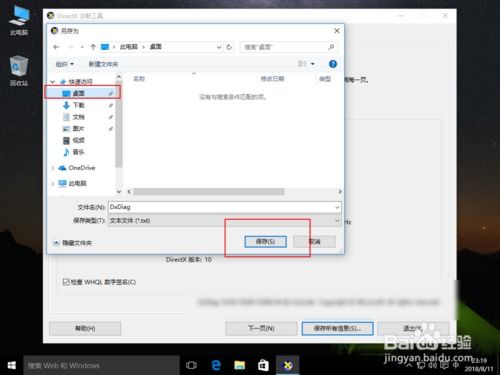Refresh the current folder location
Screen dimensions: 500x375
coord(229,47)
